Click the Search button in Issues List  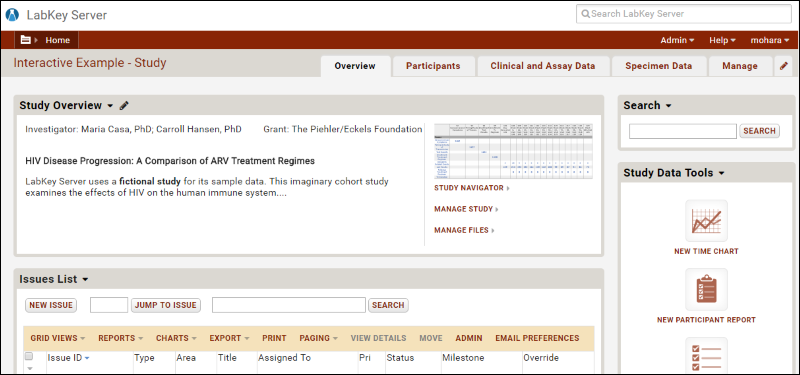(x=388, y=305)
